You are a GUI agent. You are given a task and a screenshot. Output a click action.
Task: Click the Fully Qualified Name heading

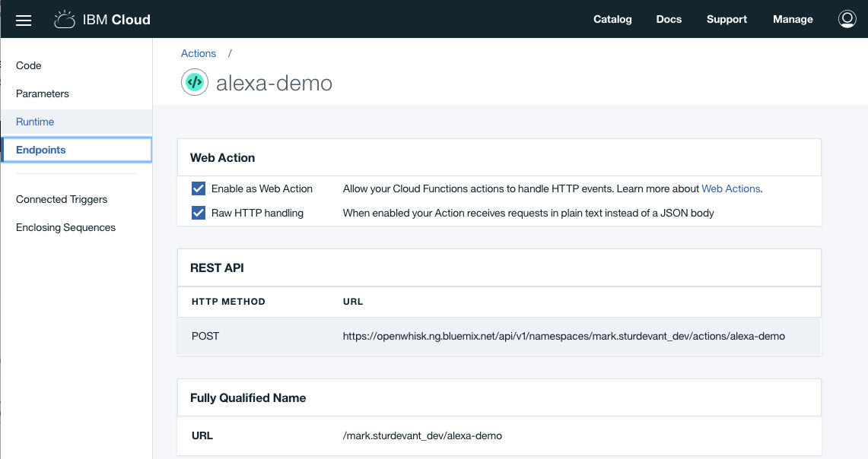click(x=248, y=397)
